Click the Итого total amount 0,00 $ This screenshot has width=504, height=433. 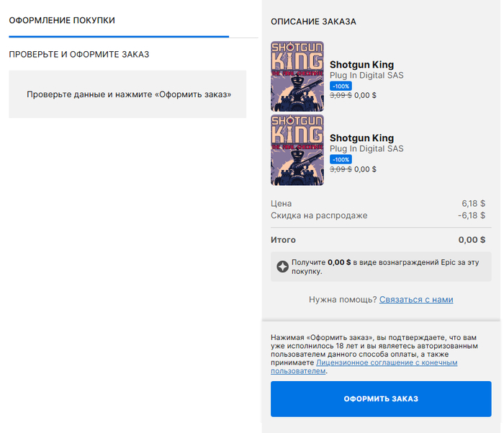472,240
